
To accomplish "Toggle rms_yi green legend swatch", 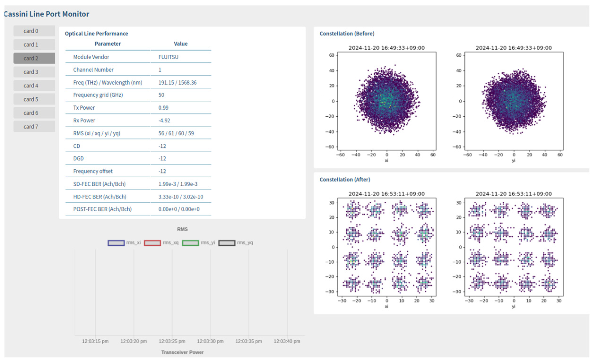I will [190, 243].
